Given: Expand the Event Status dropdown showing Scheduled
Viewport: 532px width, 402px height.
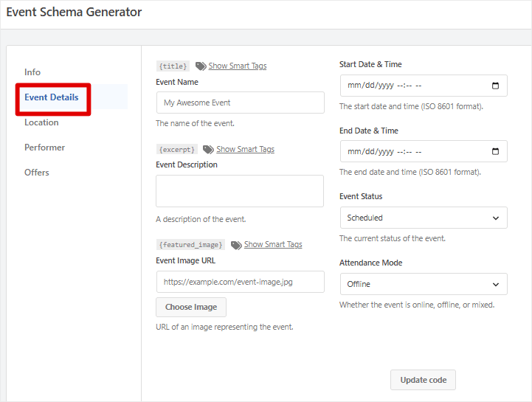Looking at the screenshot, I should pos(424,218).
